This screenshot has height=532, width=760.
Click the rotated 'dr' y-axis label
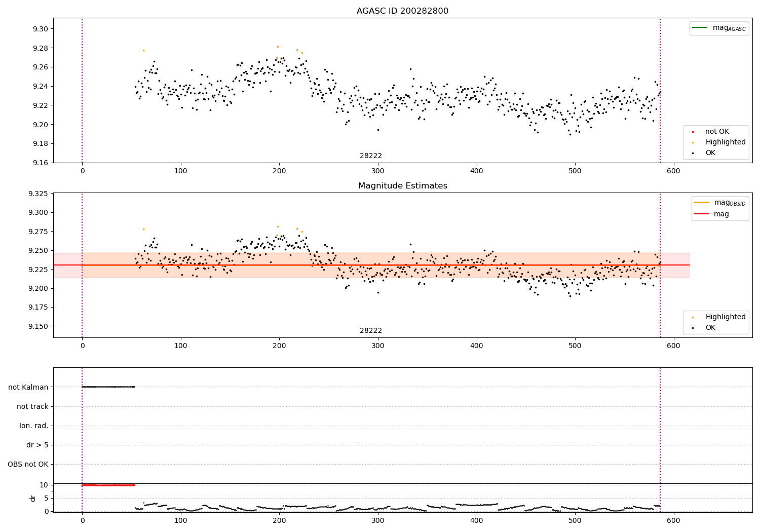click(33, 498)
